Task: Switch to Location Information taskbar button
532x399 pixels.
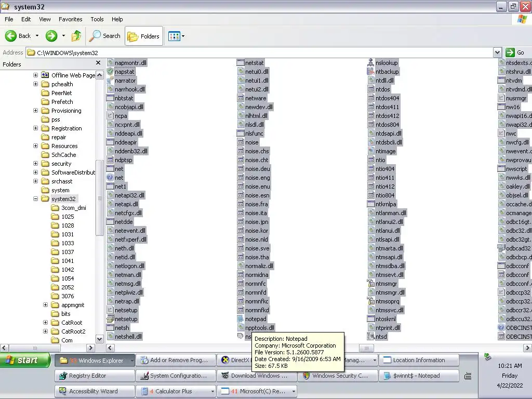Action: point(419,361)
